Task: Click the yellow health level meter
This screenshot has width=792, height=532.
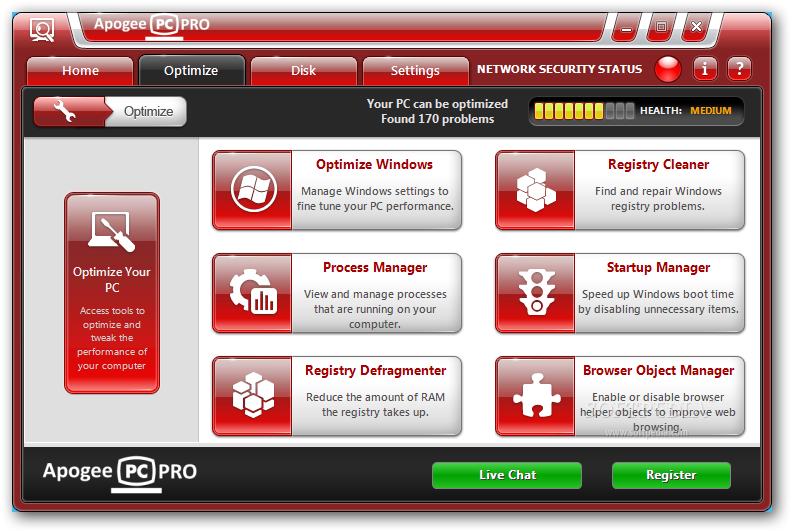Action: [x=584, y=111]
